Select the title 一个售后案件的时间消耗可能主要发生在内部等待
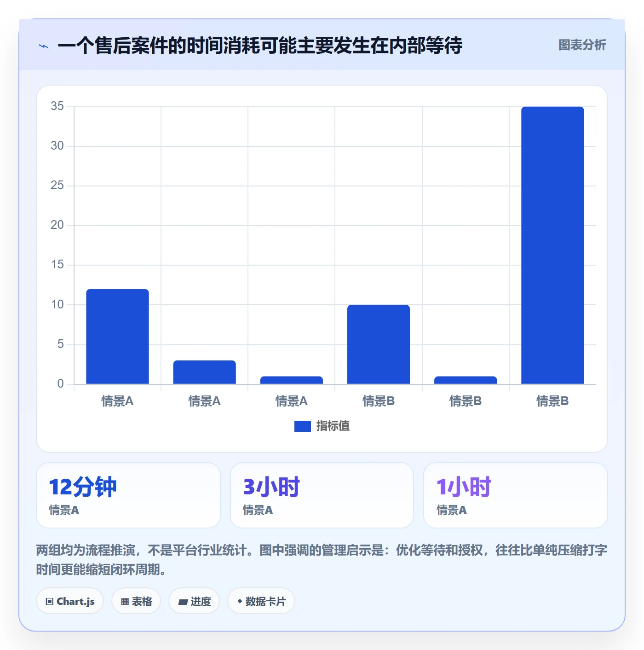Viewport: 644px width, 650px height. click(260, 46)
